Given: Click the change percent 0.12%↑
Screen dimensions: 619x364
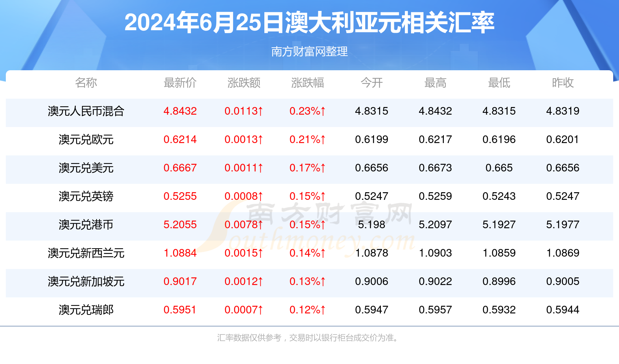Looking at the screenshot, I should click(308, 310).
